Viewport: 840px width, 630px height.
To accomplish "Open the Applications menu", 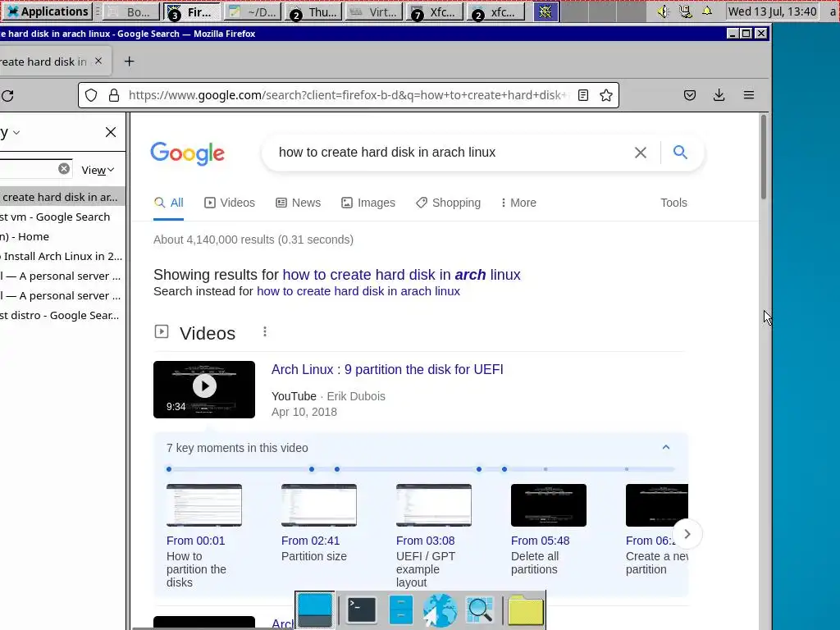I will [47, 11].
